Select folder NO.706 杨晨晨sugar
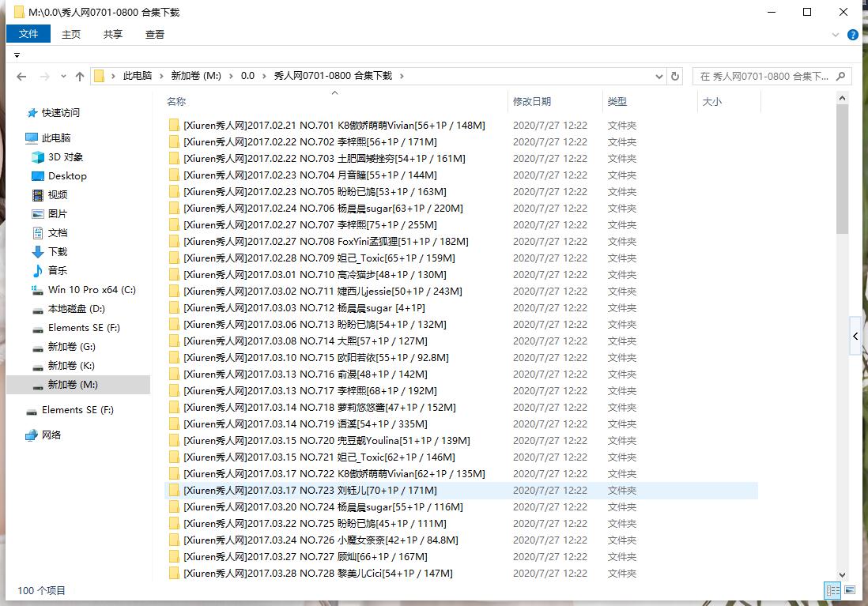The width and height of the screenshot is (868, 606). [323, 209]
